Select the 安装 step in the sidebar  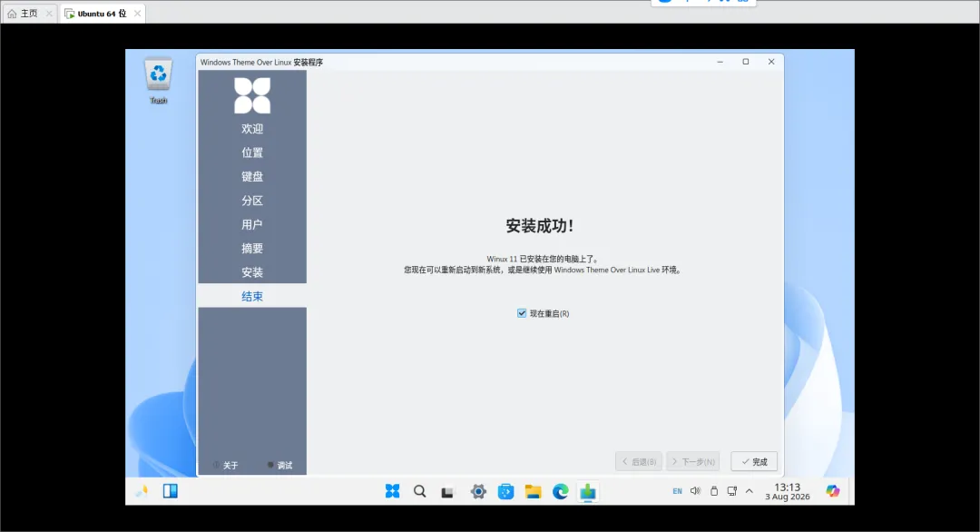tap(252, 272)
